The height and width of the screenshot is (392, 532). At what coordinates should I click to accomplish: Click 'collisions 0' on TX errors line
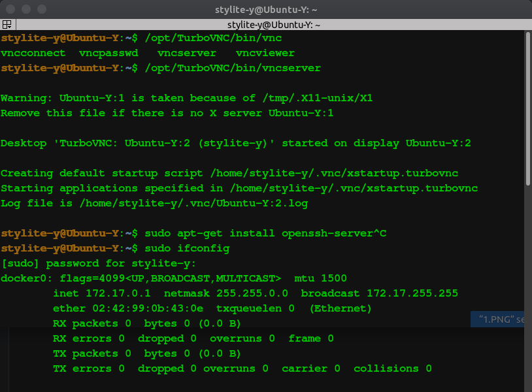click(x=393, y=368)
